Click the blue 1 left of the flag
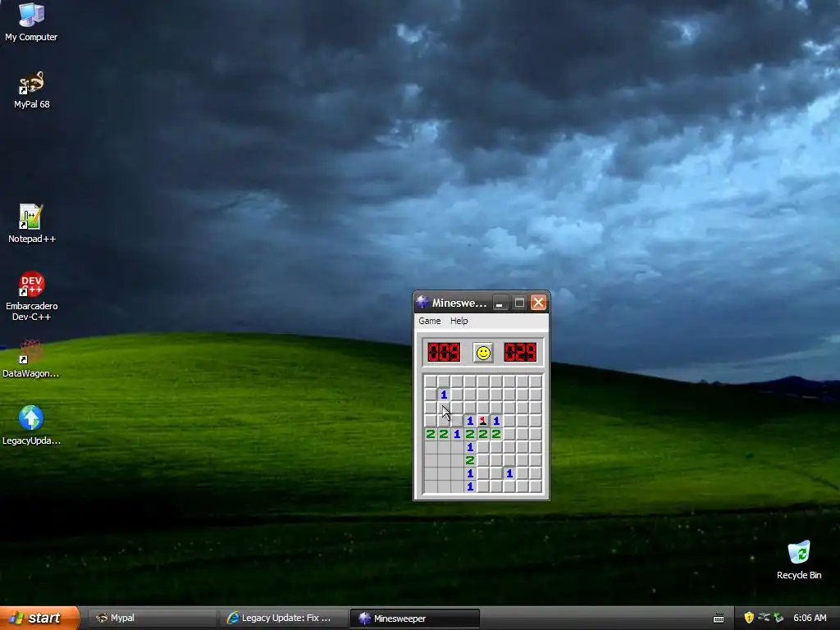840x630 pixels. coord(470,421)
